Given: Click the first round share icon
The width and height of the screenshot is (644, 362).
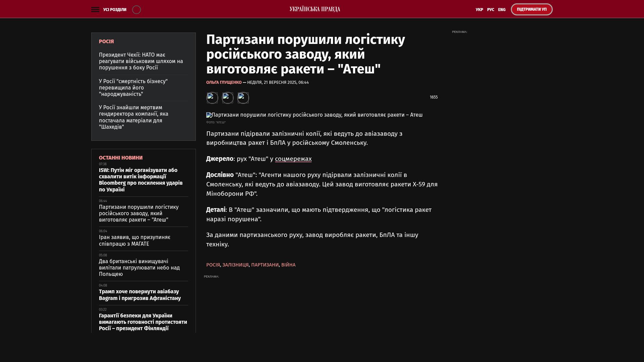Looking at the screenshot, I should (212, 98).
